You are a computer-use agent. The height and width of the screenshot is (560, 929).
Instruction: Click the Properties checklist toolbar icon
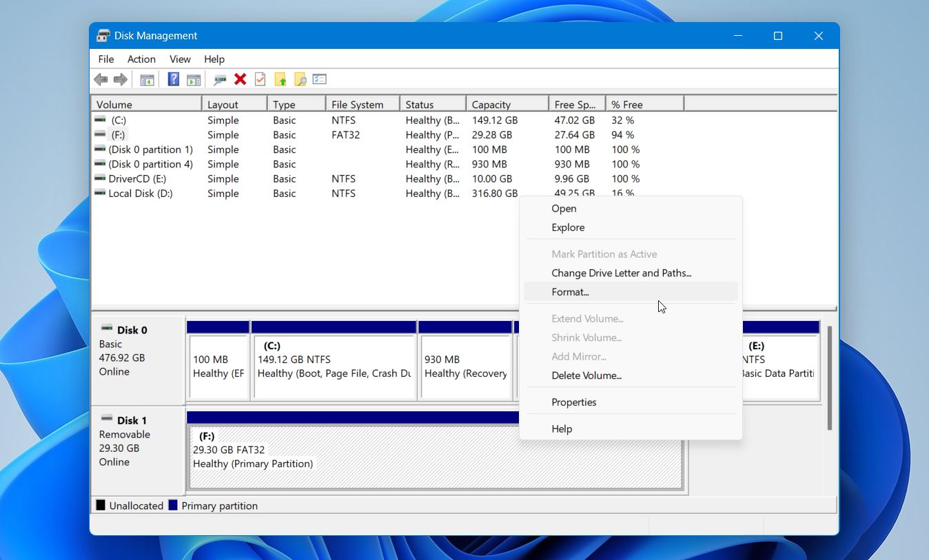pyautogui.click(x=319, y=79)
